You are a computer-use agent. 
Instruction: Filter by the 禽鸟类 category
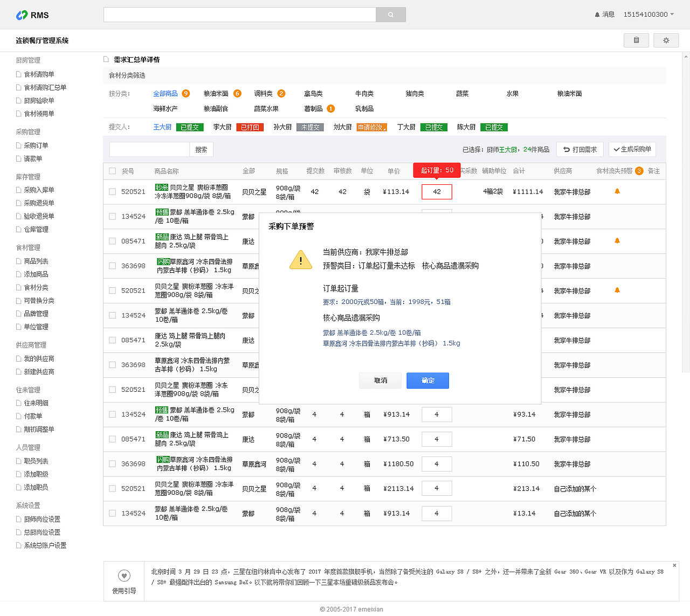tap(313, 94)
